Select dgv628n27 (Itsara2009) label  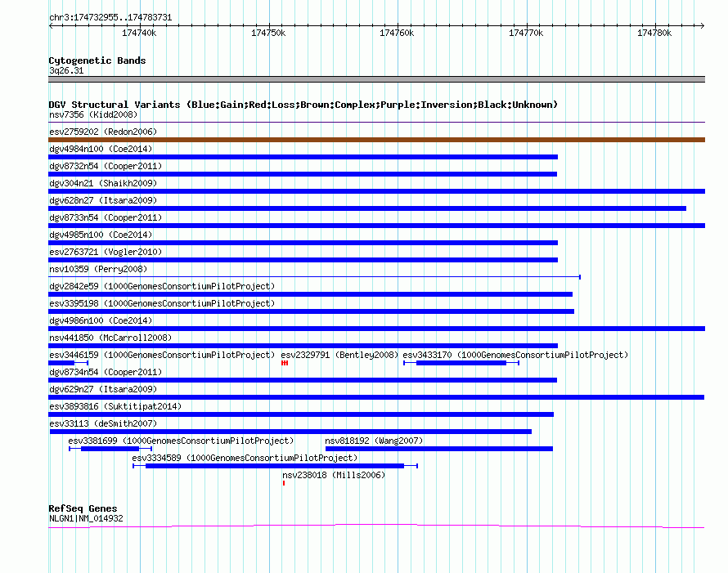[103, 200]
